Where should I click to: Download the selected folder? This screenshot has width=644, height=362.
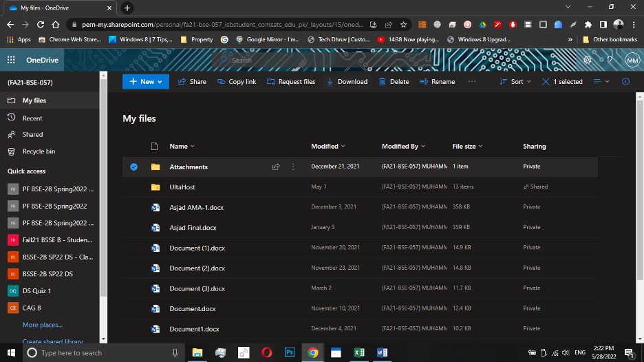pos(347,81)
